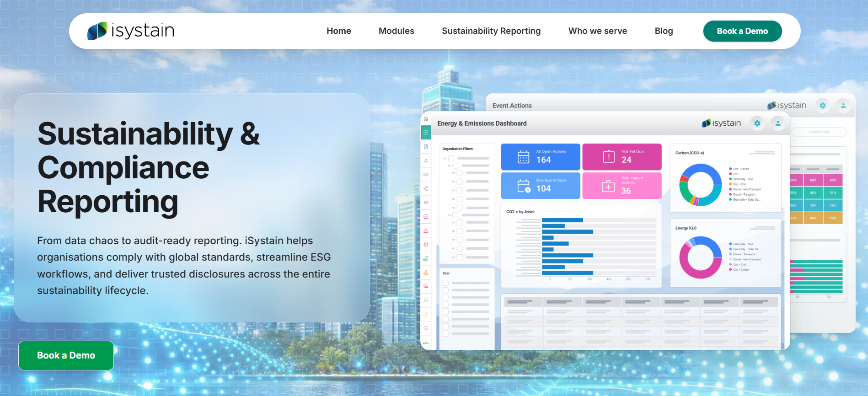Click the 96% cell in Event Actions heatmap
The image size is (868, 396).
coord(813,218)
